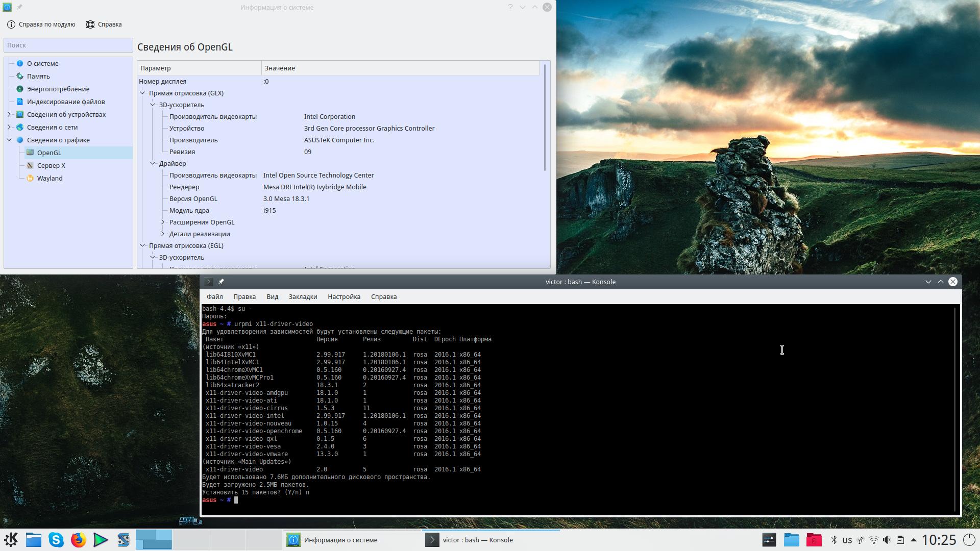
Task: Click the Wi-Fi network tray icon
Action: 873,540
